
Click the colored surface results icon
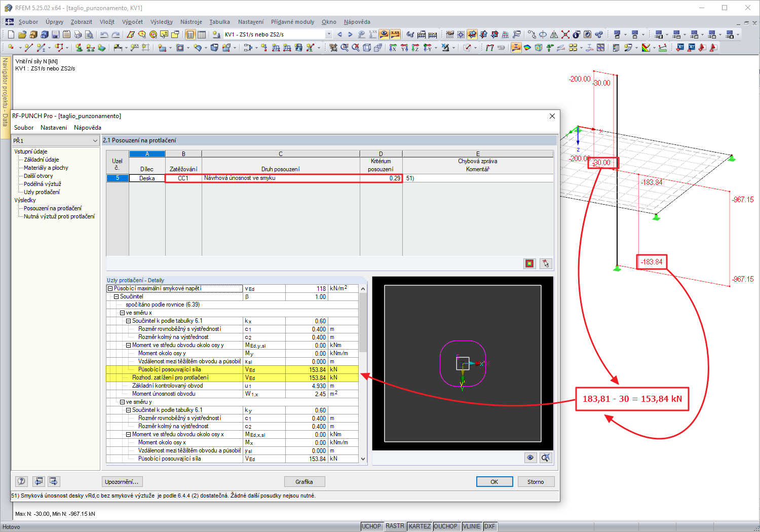click(527, 48)
